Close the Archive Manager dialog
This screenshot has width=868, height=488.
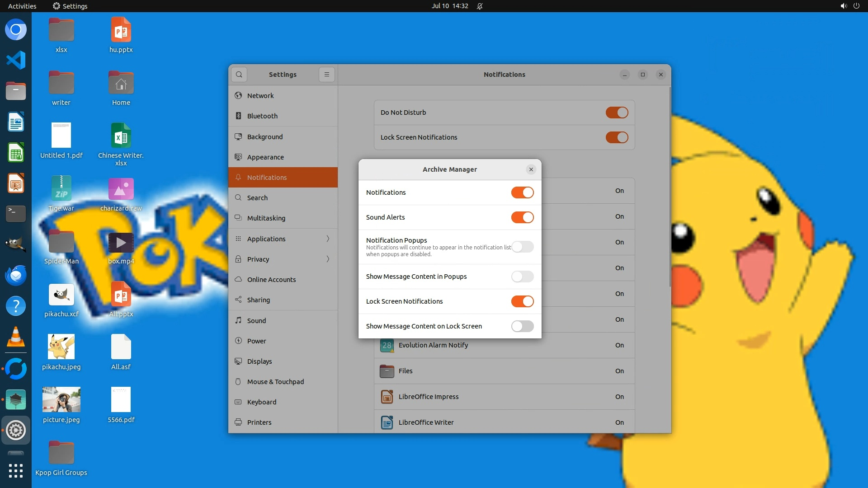531,169
